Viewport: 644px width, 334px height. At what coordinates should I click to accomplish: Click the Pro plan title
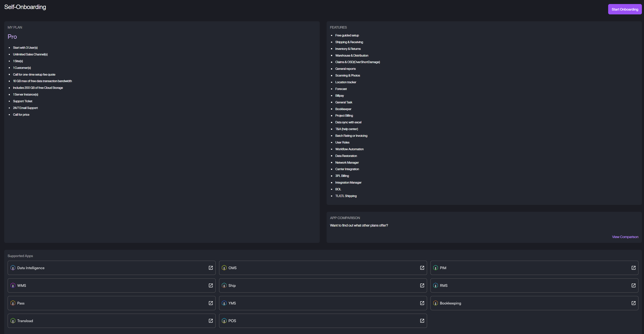click(x=12, y=37)
